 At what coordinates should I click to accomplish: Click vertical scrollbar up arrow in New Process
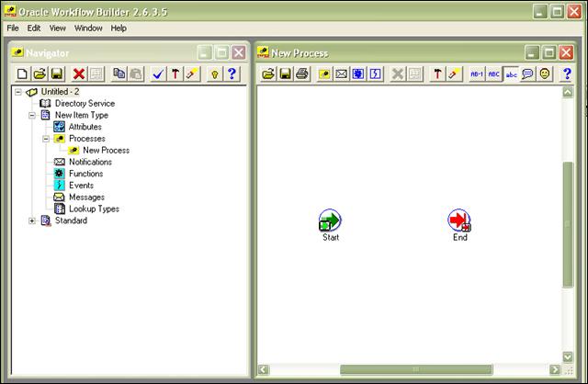[x=568, y=92]
